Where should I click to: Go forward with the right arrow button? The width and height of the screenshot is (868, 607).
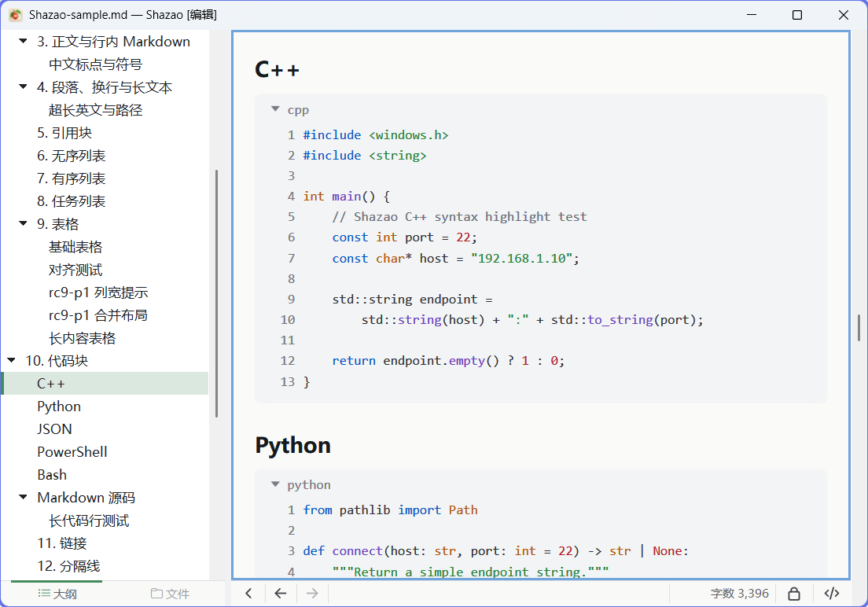312,593
